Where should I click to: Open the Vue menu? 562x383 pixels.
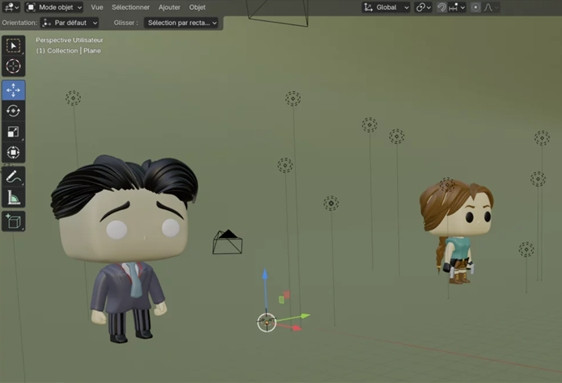click(97, 7)
